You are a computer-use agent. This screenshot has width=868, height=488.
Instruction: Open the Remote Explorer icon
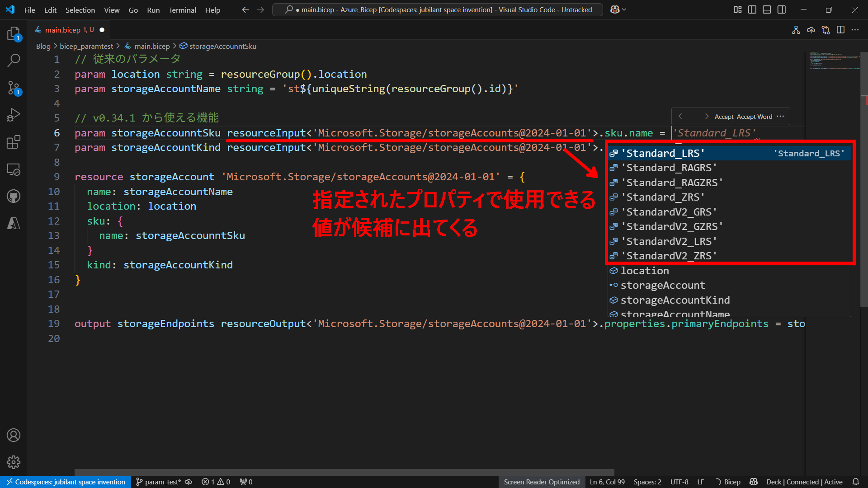pyautogui.click(x=14, y=169)
